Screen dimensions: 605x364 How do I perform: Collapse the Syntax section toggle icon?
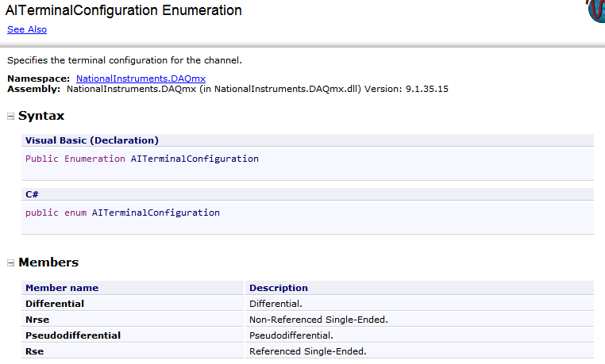click(11, 117)
